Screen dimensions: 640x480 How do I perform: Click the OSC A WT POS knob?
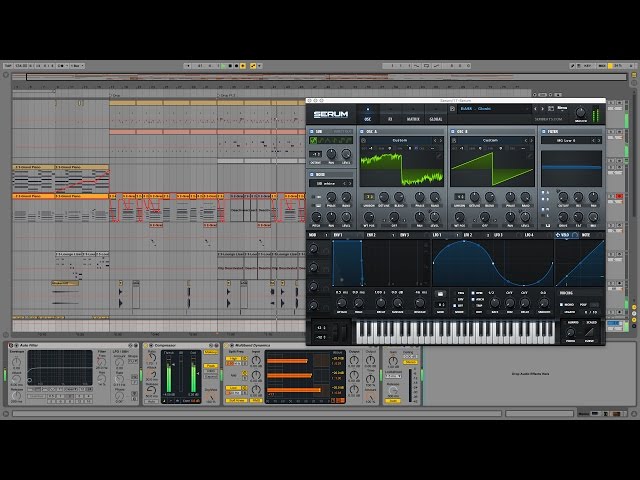click(x=369, y=217)
